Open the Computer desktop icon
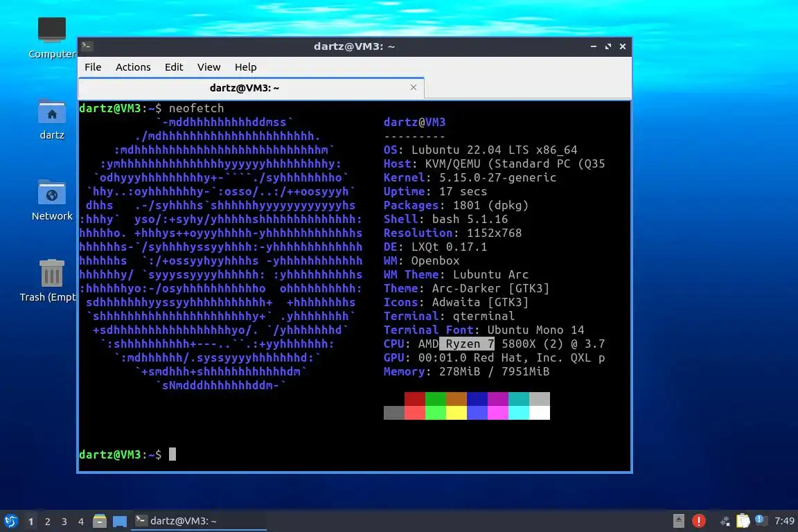Screen dimensions: 798x532 [x=52, y=37]
